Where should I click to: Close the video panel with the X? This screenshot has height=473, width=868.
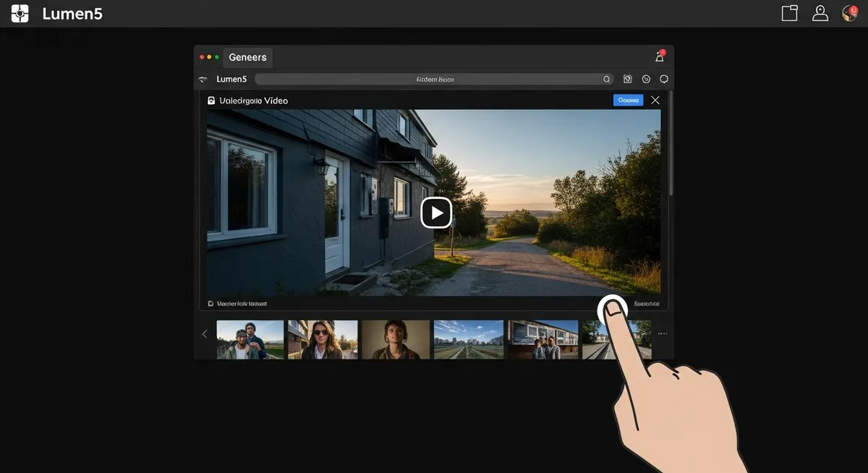[x=655, y=101]
